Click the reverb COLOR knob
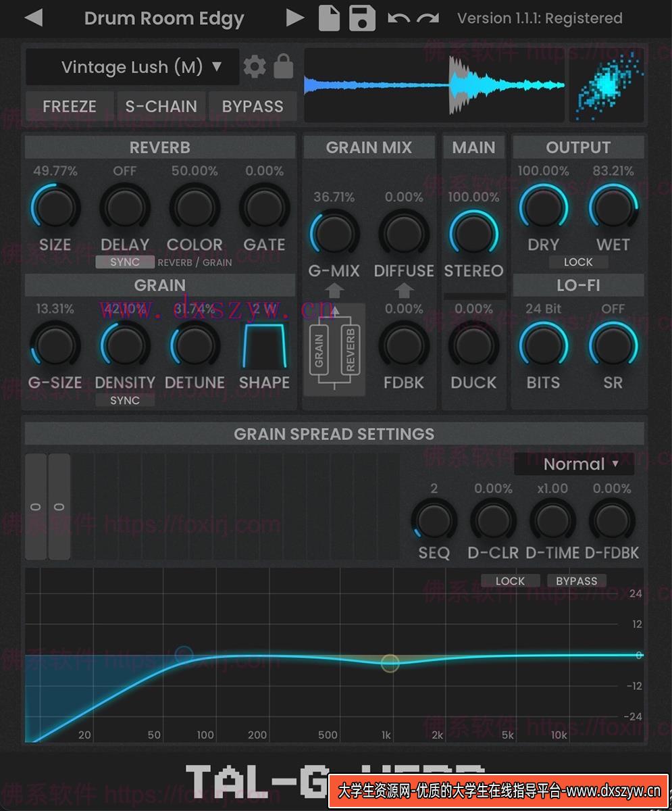This screenshot has height=811, width=672. pos(195,207)
